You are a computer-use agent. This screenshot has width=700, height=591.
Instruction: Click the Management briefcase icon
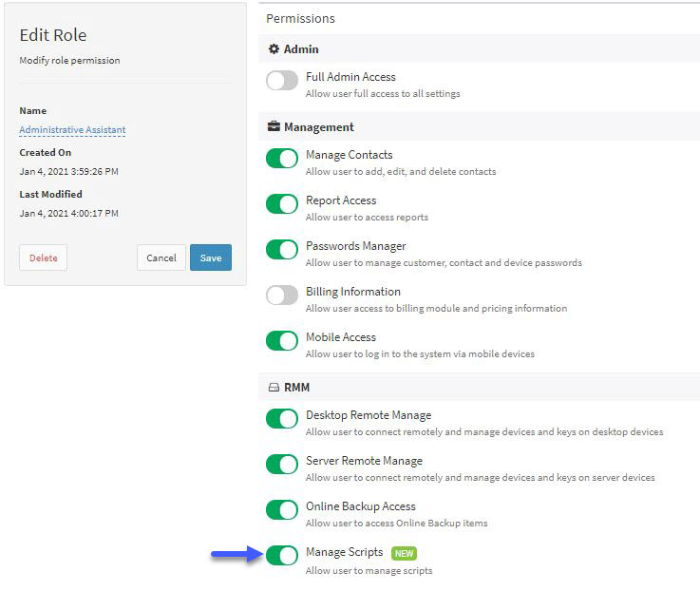pyautogui.click(x=274, y=127)
